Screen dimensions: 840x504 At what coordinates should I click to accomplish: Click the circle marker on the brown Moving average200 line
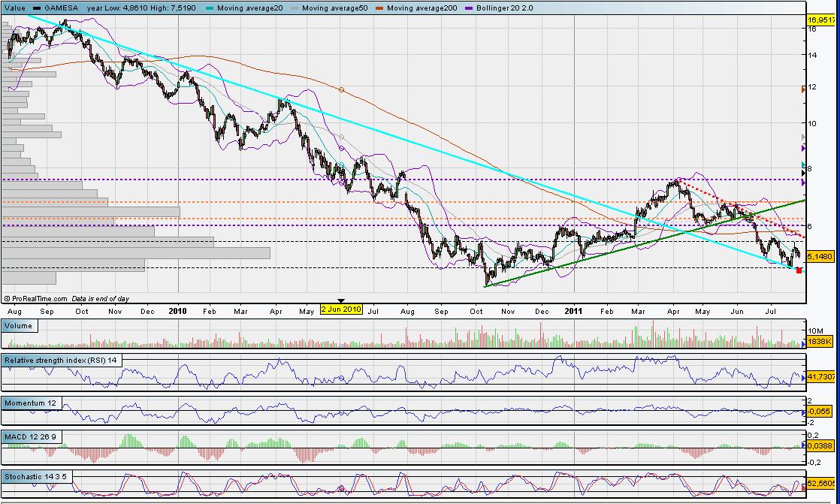342,90
